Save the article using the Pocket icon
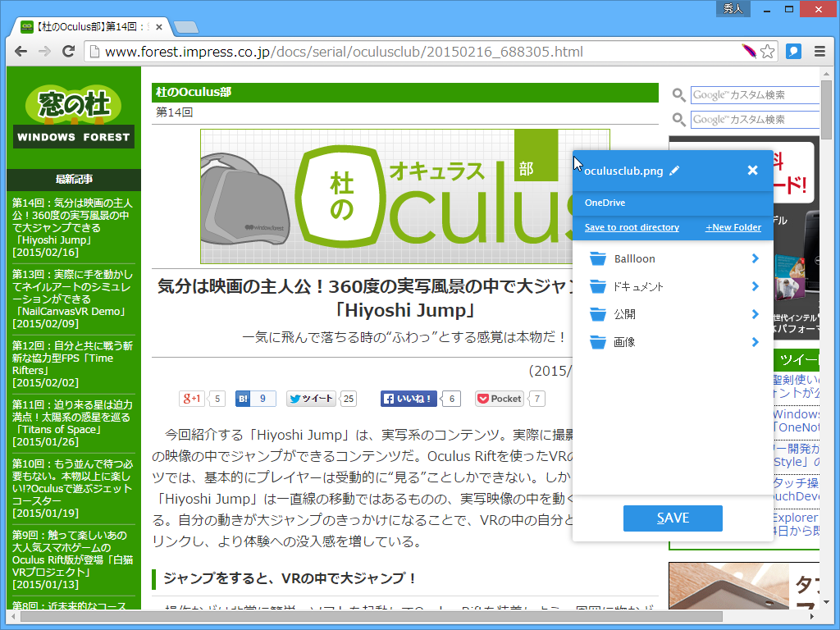Screen dimensions: 840x630 pos(499,398)
